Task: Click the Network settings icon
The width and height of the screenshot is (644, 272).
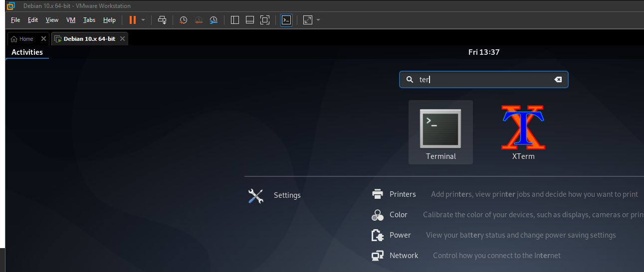Action: [378, 256]
